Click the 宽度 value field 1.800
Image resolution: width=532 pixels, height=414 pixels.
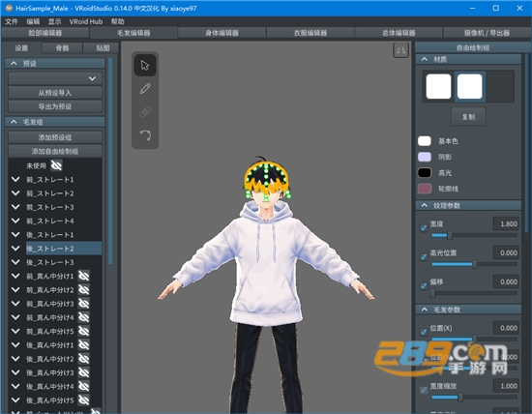point(506,224)
